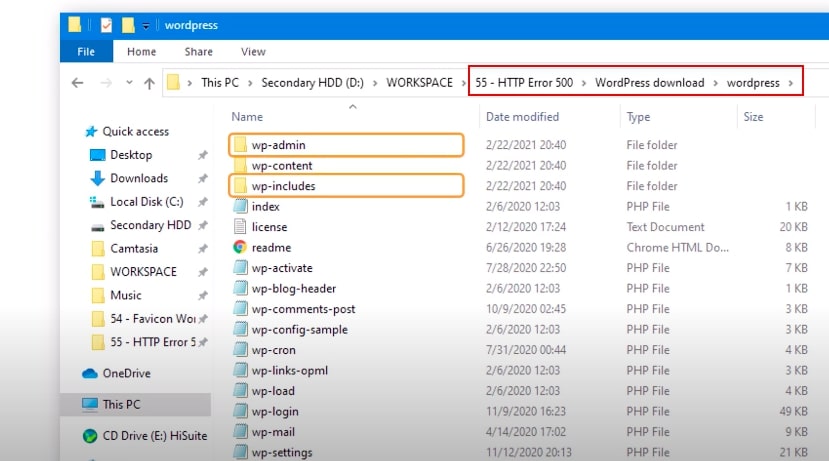Sort by Name column header
The image size is (829, 461).
247,117
